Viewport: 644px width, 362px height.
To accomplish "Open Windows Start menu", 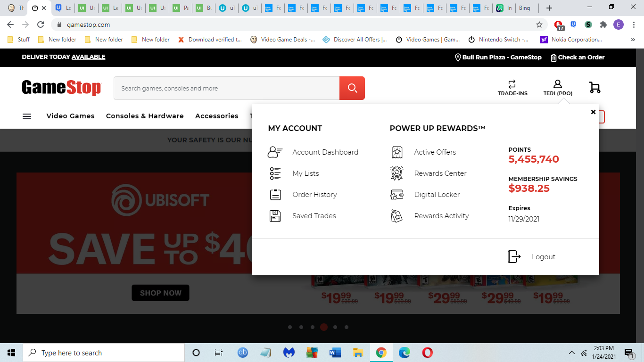I will (11, 353).
